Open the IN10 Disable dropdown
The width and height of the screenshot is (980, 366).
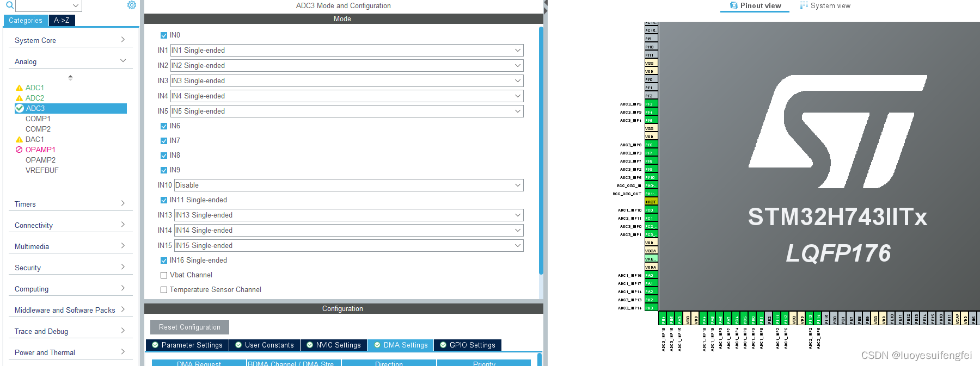pyautogui.click(x=348, y=185)
